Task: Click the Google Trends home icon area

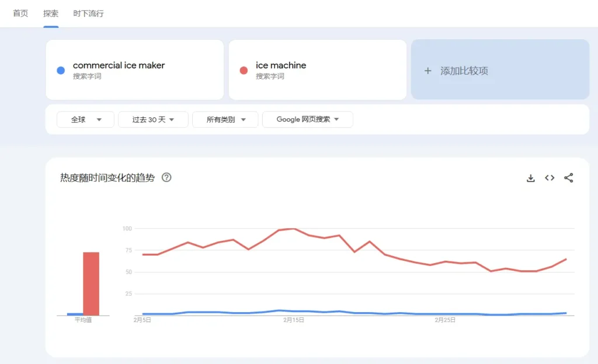Action: point(20,13)
